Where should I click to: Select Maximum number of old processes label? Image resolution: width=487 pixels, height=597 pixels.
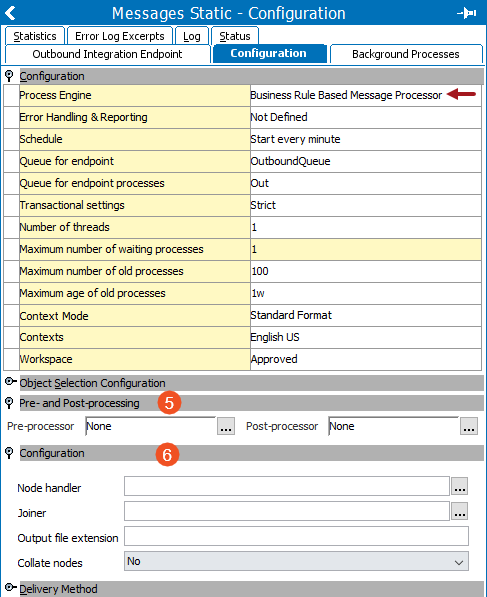click(102, 271)
